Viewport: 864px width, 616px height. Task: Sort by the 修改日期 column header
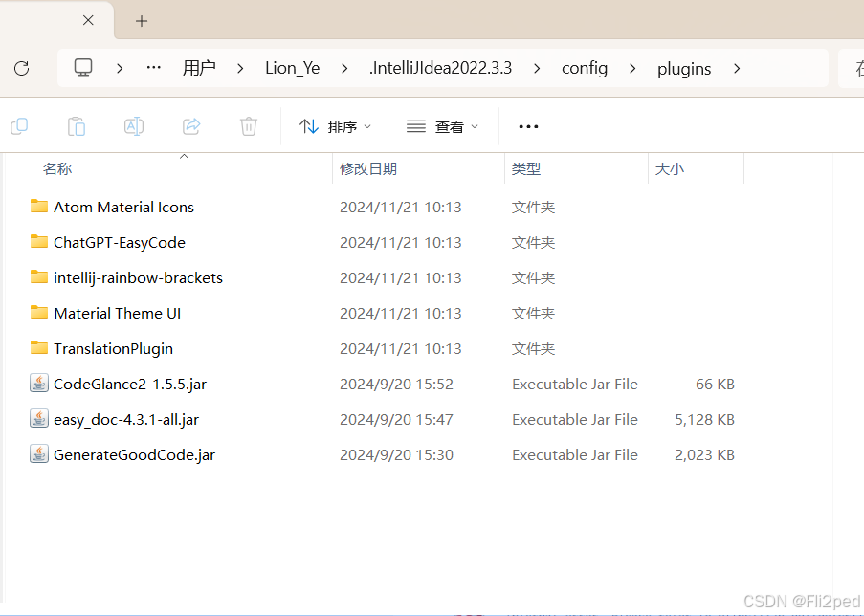point(368,168)
